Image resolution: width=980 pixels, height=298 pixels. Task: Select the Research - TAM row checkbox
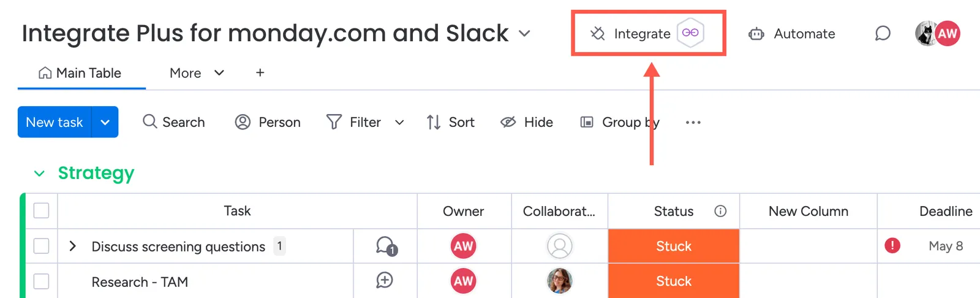pos(41,281)
